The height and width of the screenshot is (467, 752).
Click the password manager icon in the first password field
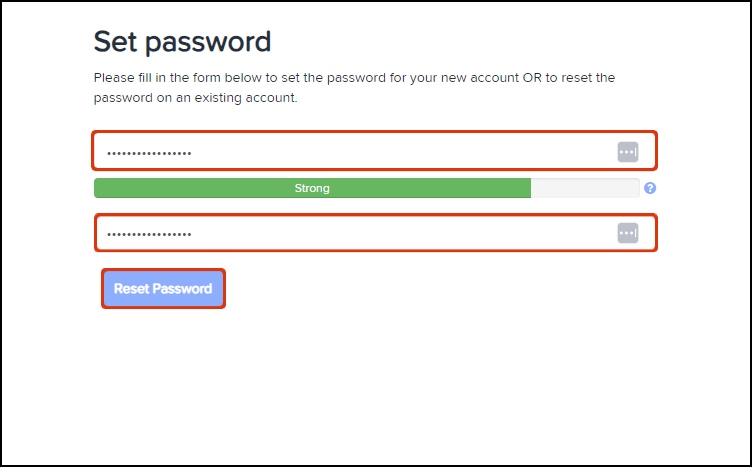[627, 152]
